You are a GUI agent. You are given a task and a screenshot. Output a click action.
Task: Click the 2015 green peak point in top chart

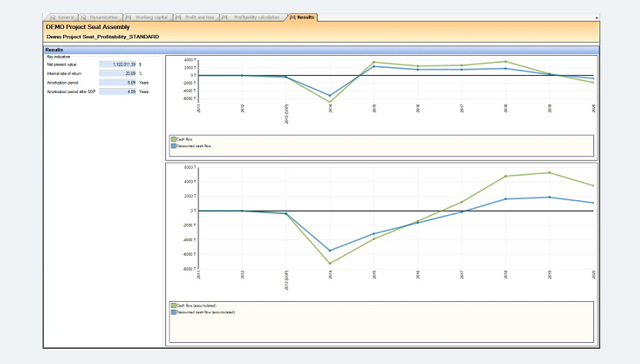coord(374,62)
